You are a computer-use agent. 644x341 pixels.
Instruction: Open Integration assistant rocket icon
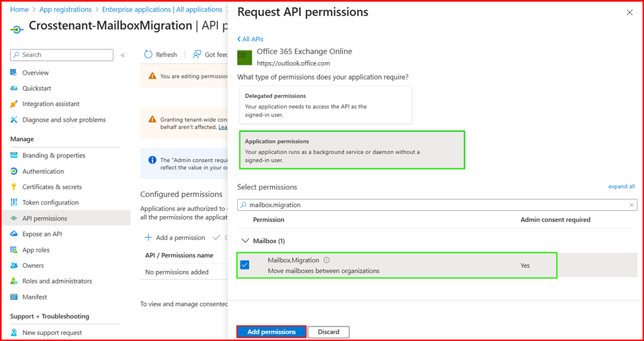[x=14, y=104]
